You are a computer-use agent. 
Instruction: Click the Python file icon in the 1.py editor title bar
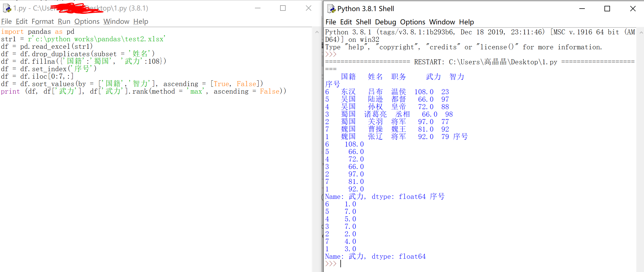pyautogui.click(x=7, y=8)
